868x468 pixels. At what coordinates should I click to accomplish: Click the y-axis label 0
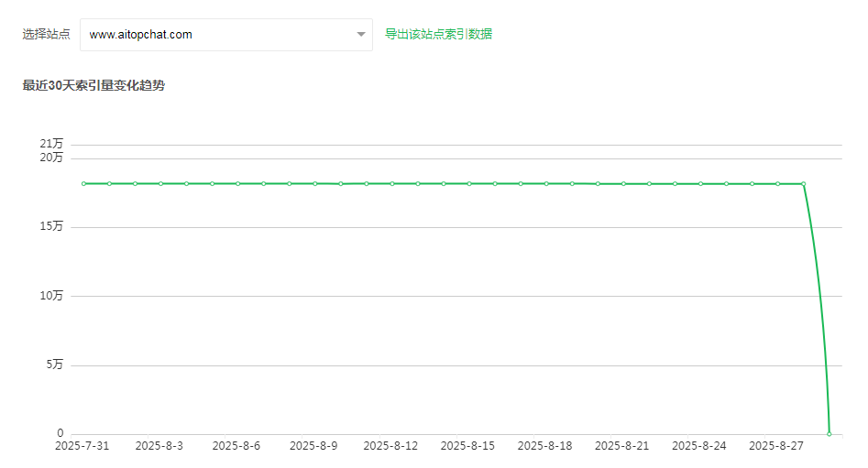(x=60, y=433)
